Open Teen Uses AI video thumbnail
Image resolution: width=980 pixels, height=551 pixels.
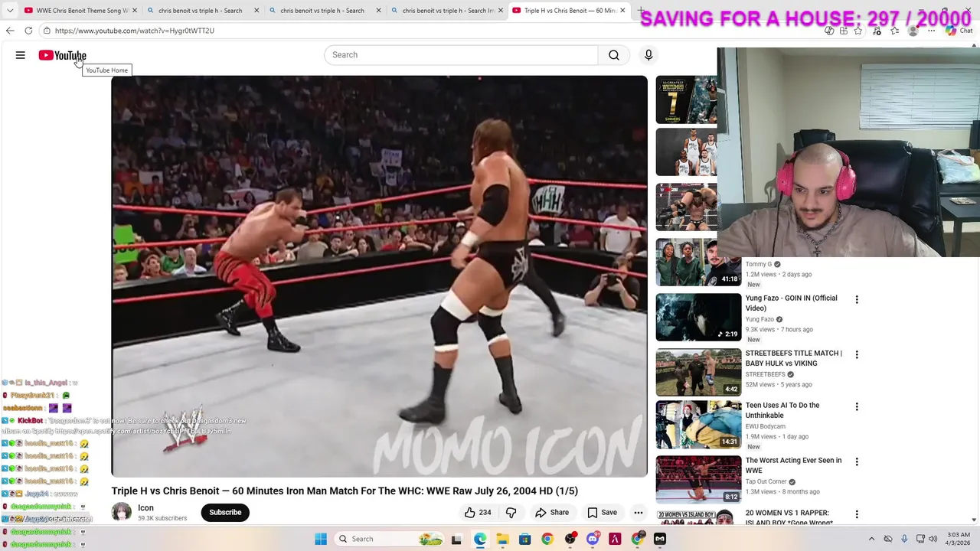(698, 425)
